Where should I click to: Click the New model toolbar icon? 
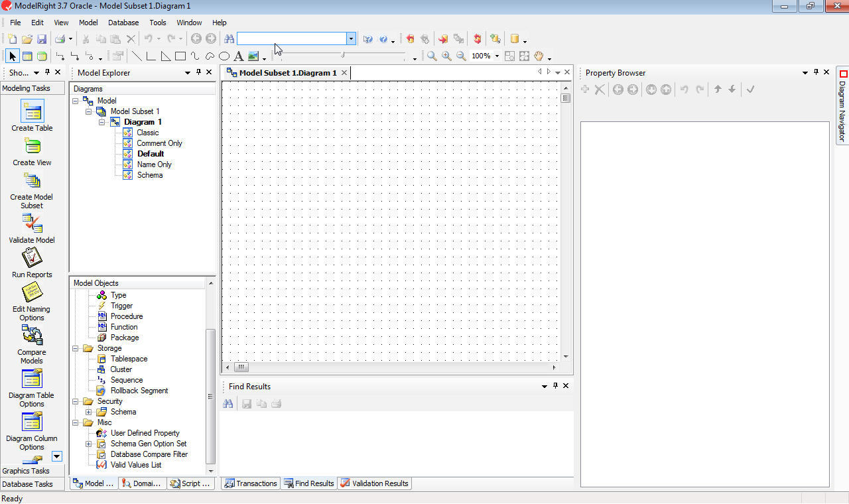click(x=12, y=39)
